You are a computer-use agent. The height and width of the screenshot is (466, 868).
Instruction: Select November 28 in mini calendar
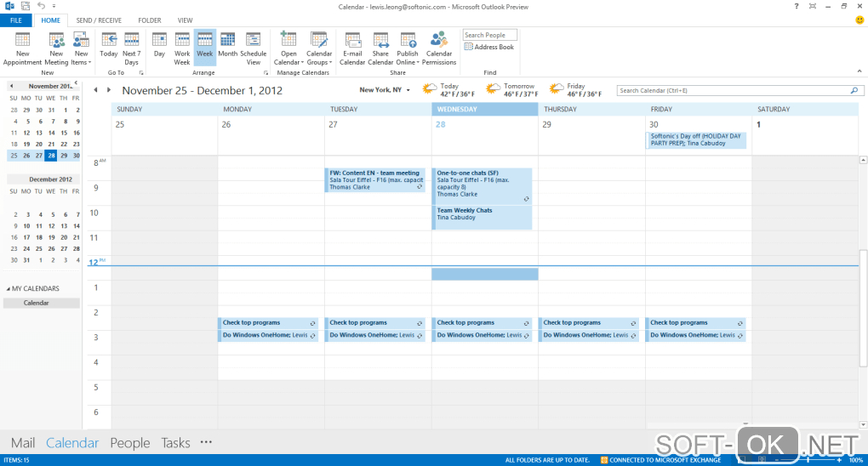[x=51, y=156]
